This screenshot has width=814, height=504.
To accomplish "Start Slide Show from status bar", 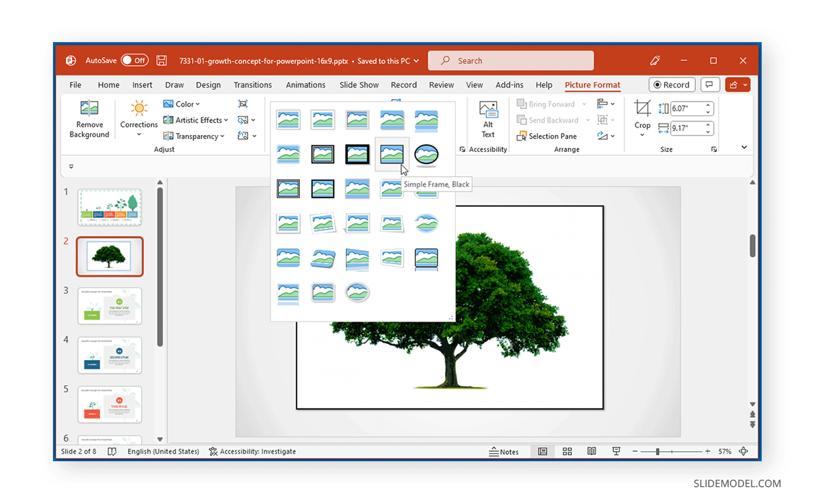I will coord(616,451).
